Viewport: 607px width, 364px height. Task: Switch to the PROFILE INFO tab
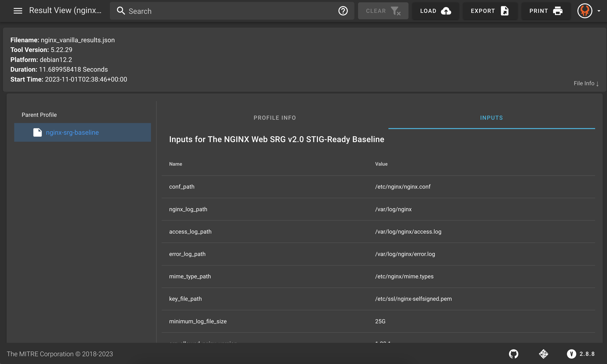[x=274, y=118]
